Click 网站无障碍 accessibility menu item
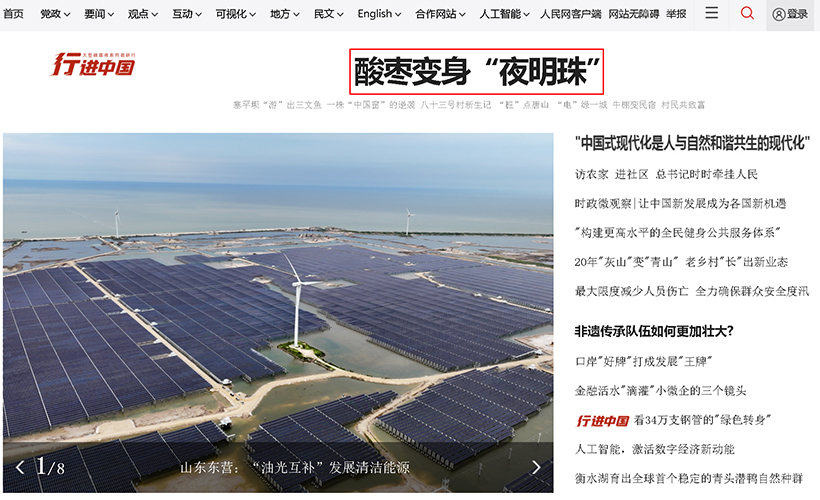Viewport: 820px width, 500px height. click(634, 14)
